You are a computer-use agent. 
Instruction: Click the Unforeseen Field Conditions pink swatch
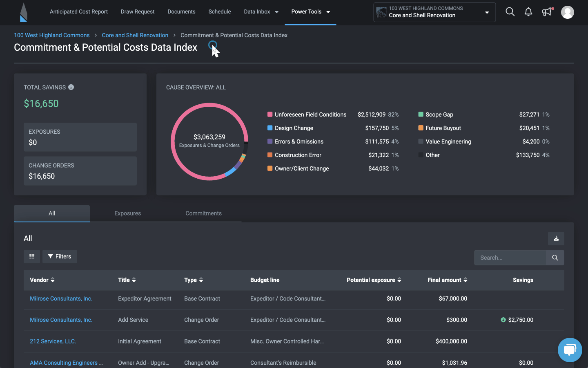coord(270,114)
